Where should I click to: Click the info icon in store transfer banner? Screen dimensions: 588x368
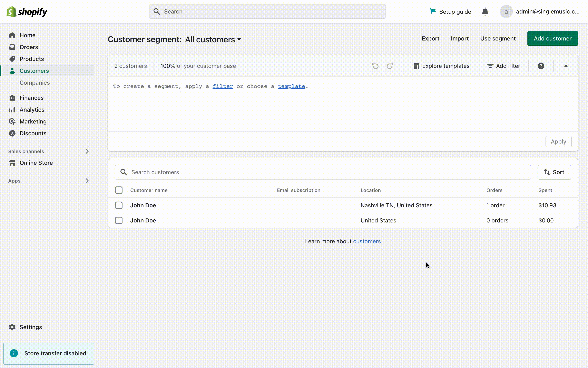click(14, 353)
